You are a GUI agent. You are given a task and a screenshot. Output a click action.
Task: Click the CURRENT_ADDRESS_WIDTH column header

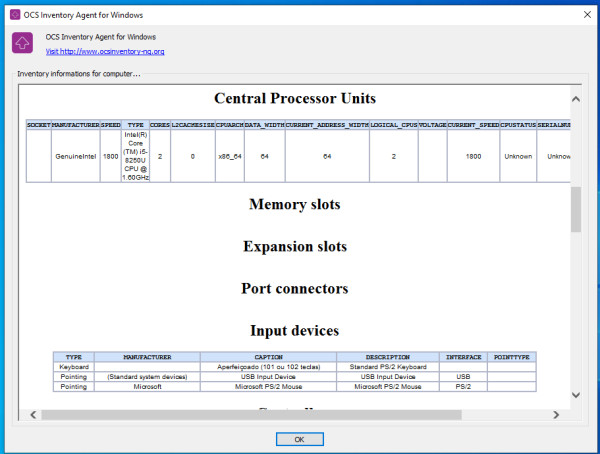click(x=327, y=125)
